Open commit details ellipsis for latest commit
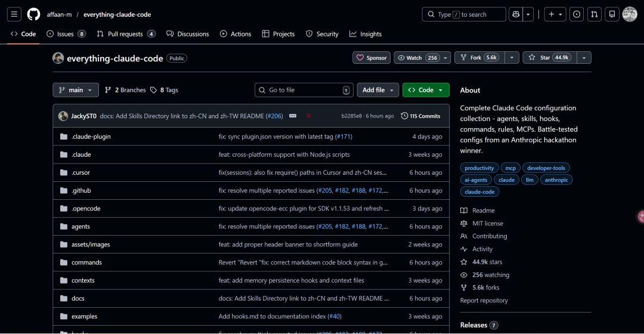 [x=293, y=116]
